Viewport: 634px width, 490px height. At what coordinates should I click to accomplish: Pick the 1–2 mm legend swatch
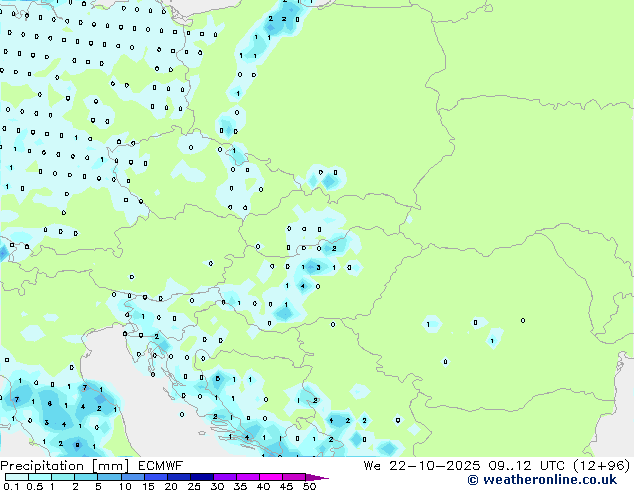point(63,477)
